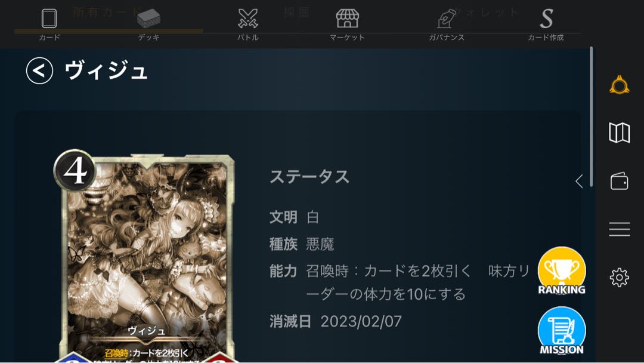
Task: Select the カード tab label
Action: (x=49, y=38)
